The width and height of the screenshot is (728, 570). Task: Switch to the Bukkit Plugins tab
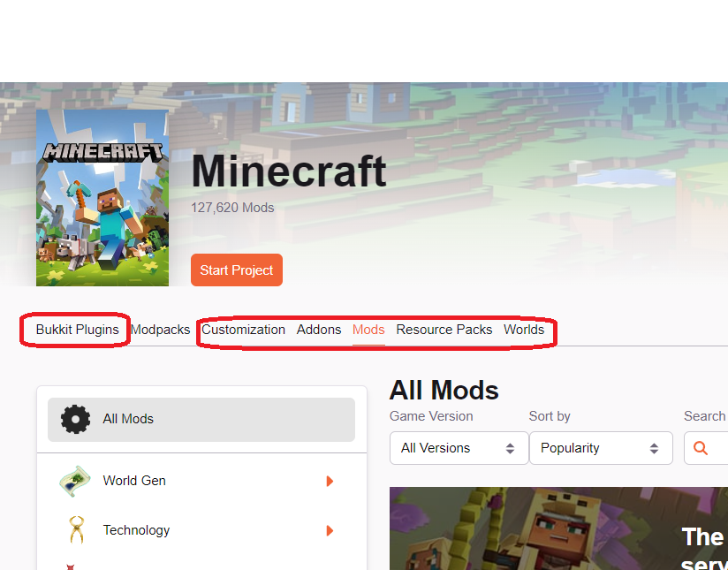pos(78,330)
